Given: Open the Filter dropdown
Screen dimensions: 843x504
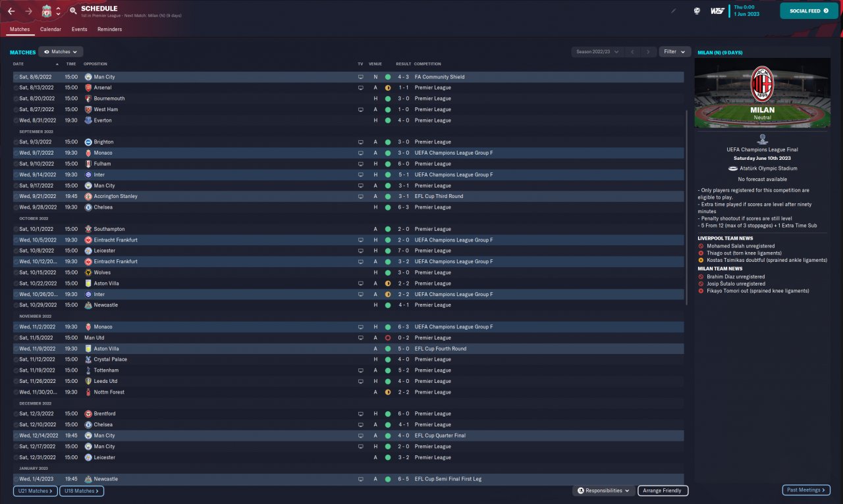Looking at the screenshot, I should [674, 52].
